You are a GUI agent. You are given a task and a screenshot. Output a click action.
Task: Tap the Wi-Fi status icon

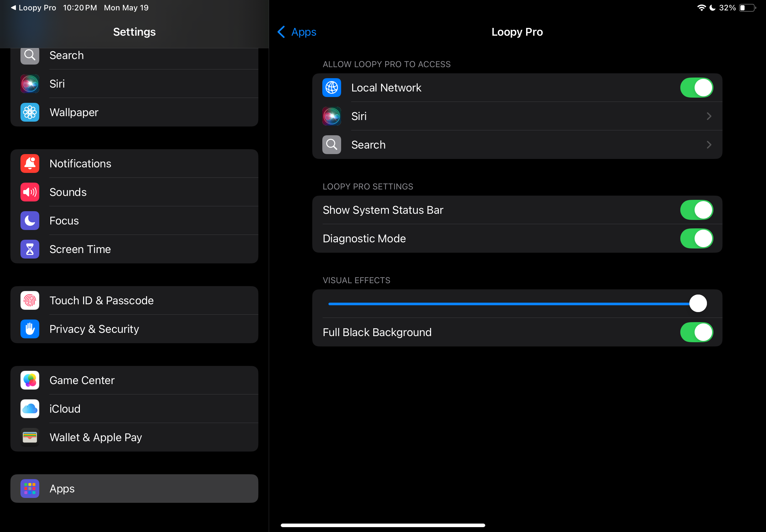click(x=701, y=8)
